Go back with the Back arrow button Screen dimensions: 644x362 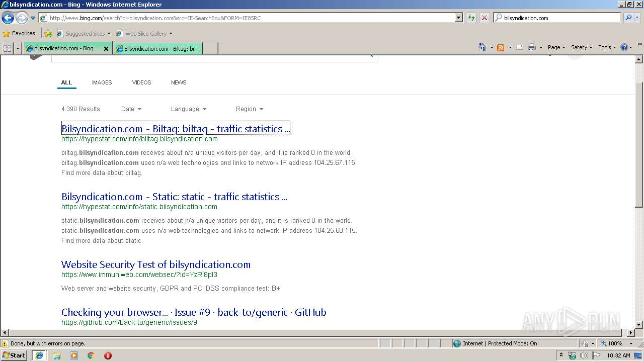coord(8,18)
